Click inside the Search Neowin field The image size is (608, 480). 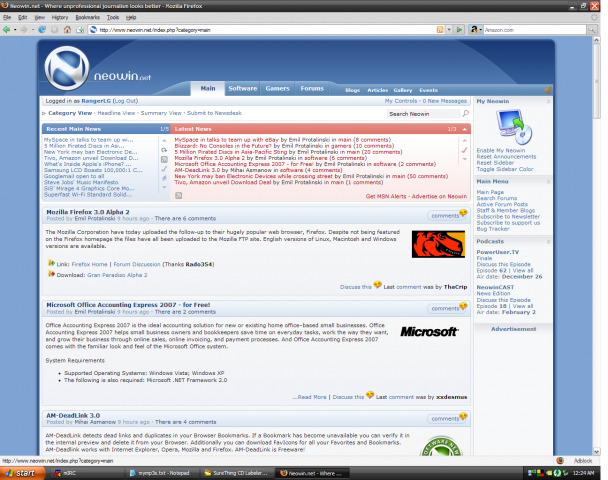coord(423,114)
